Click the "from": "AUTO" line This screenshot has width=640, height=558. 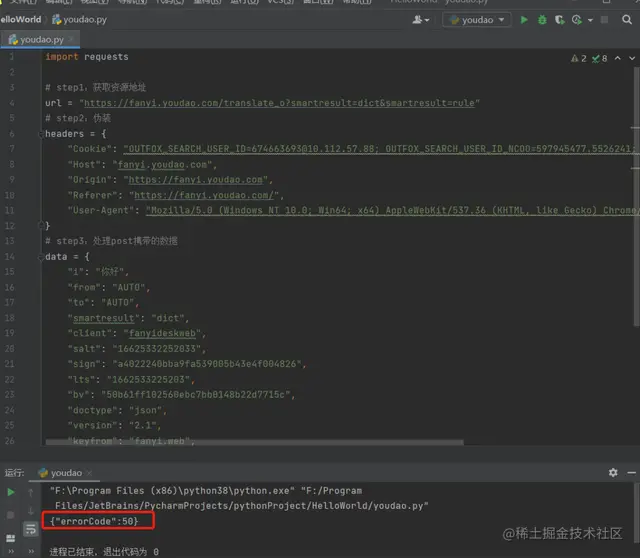(109, 287)
